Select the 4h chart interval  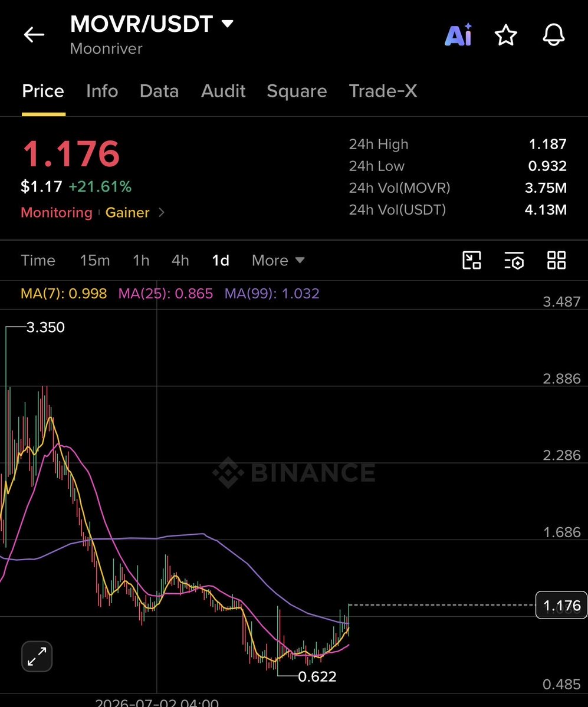pos(180,260)
